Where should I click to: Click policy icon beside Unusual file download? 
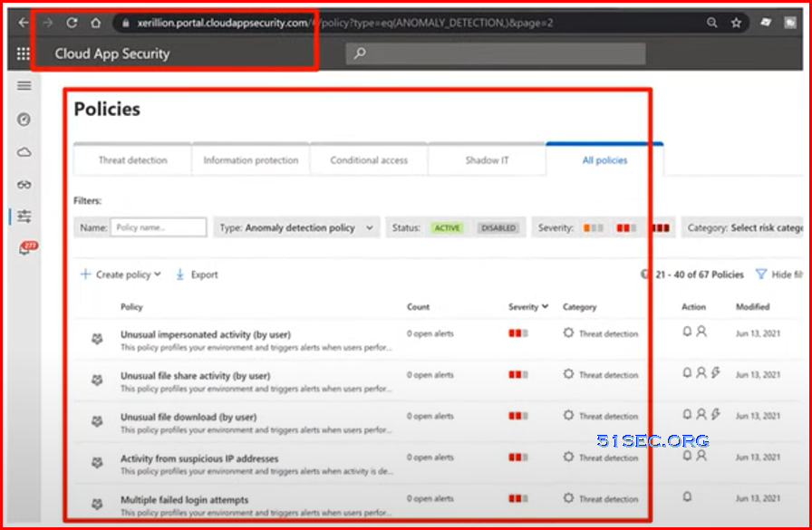97,421
